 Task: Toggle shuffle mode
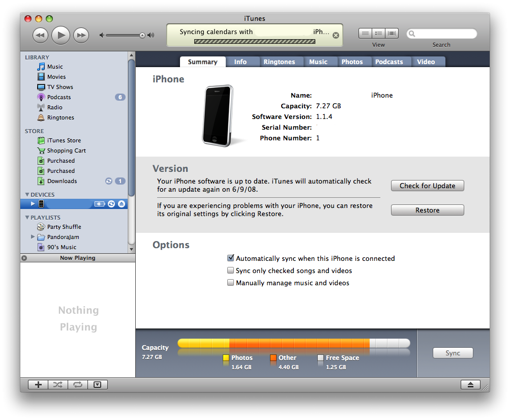(x=58, y=384)
